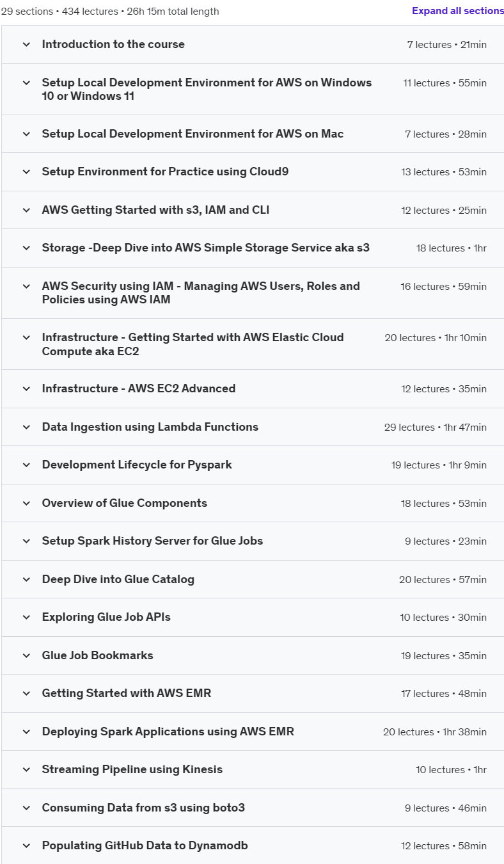Viewport: 504px width, 864px height.
Task: Click '7 lectures • 28min' duration text
Action: coord(446,134)
